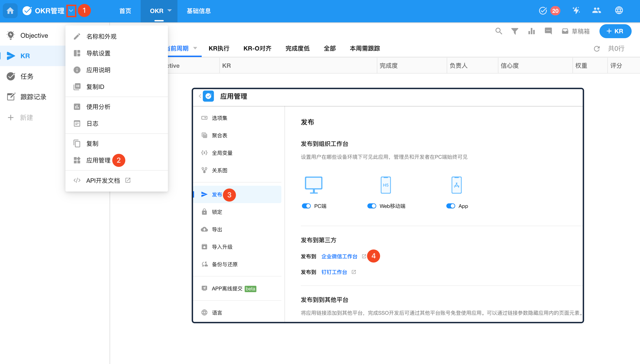Screen dimensions: 640x364
Task: Click the filter funnel icon
Action: point(514,31)
